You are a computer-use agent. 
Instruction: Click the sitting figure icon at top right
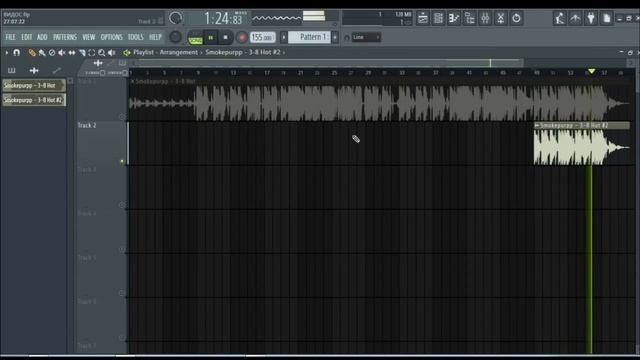(560, 18)
